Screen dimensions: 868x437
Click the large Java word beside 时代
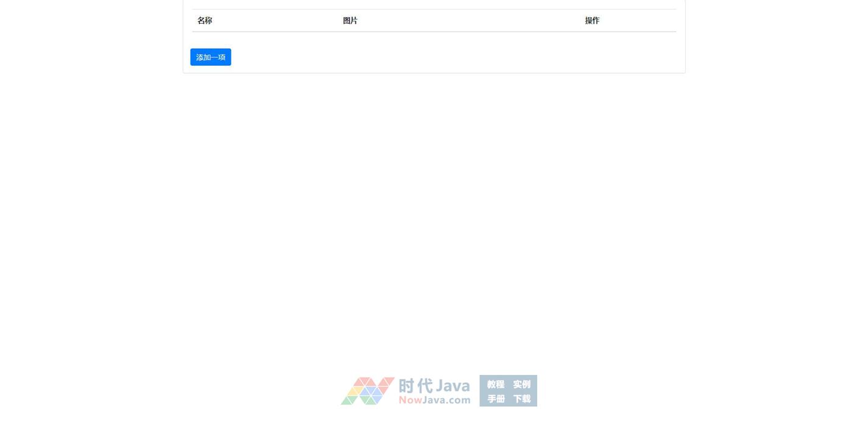point(453,386)
